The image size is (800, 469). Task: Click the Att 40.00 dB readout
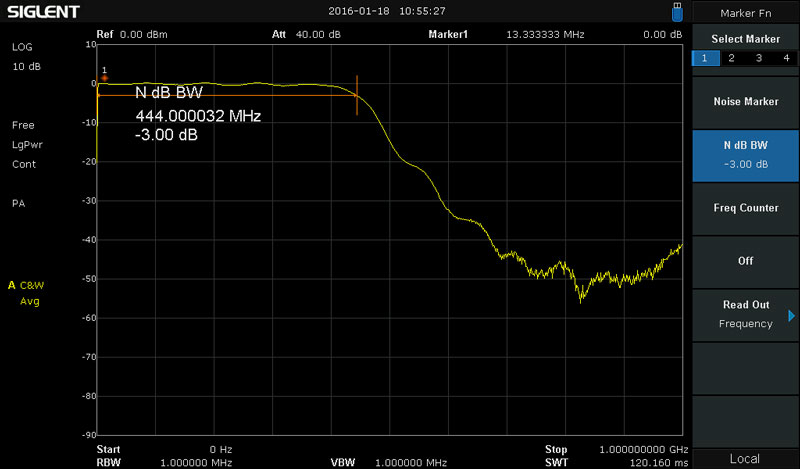(306, 34)
